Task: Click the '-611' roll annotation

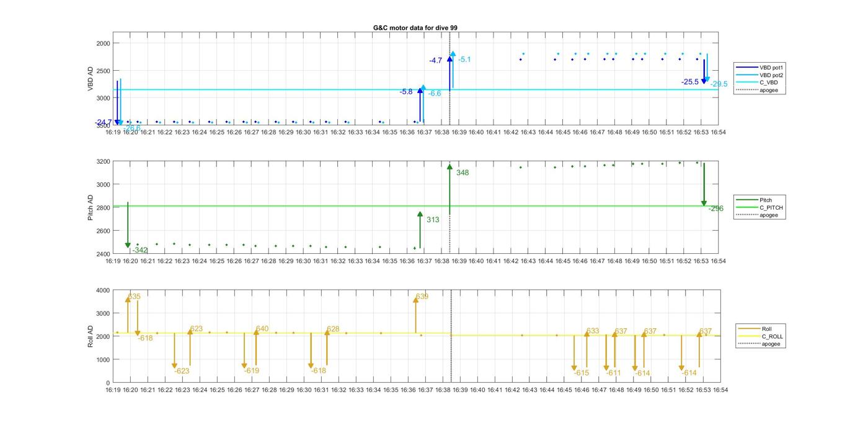Action: click(x=613, y=373)
